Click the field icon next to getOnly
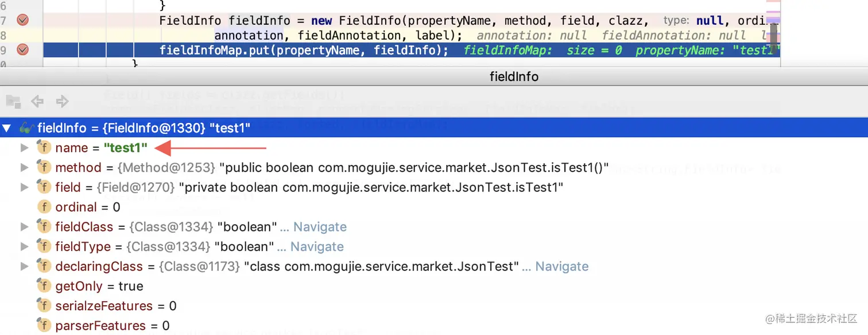The image size is (868, 335). 44,286
